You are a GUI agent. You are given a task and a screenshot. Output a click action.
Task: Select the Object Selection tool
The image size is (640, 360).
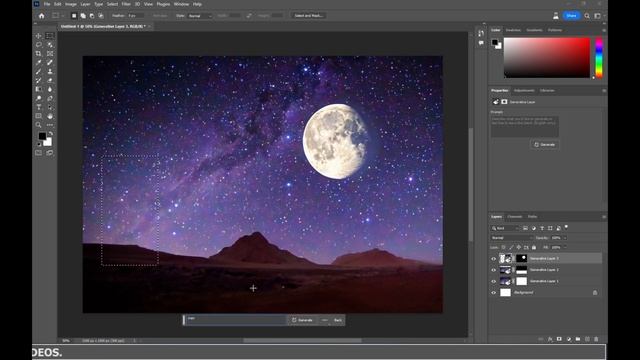click(50, 45)
